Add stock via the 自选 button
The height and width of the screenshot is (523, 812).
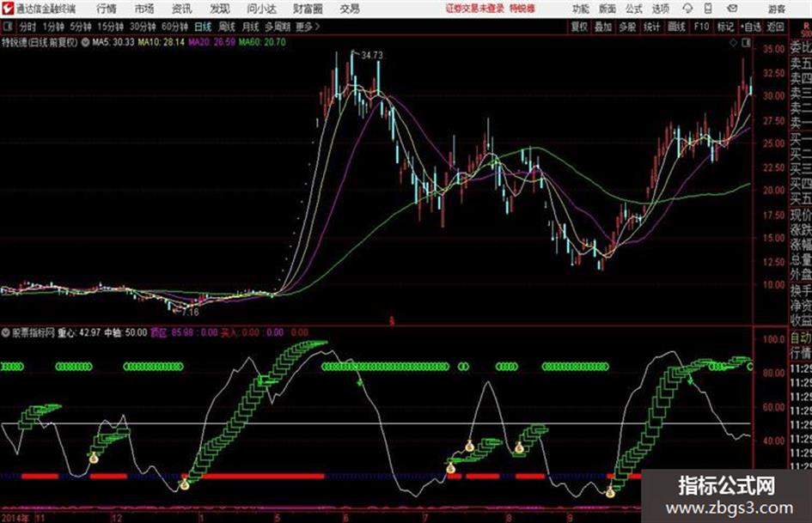[x=751, y=27]
